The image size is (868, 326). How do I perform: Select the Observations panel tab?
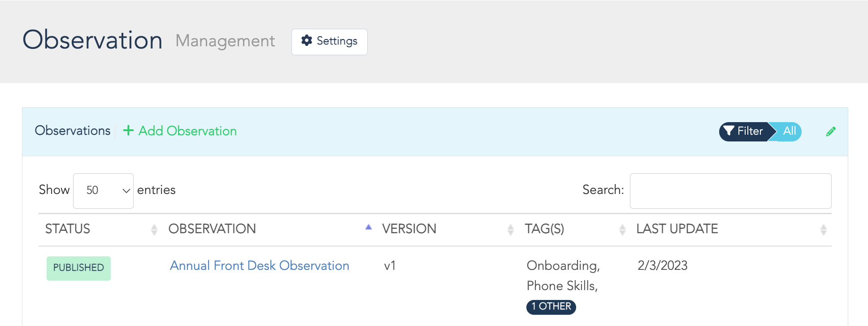coord(73,131)
